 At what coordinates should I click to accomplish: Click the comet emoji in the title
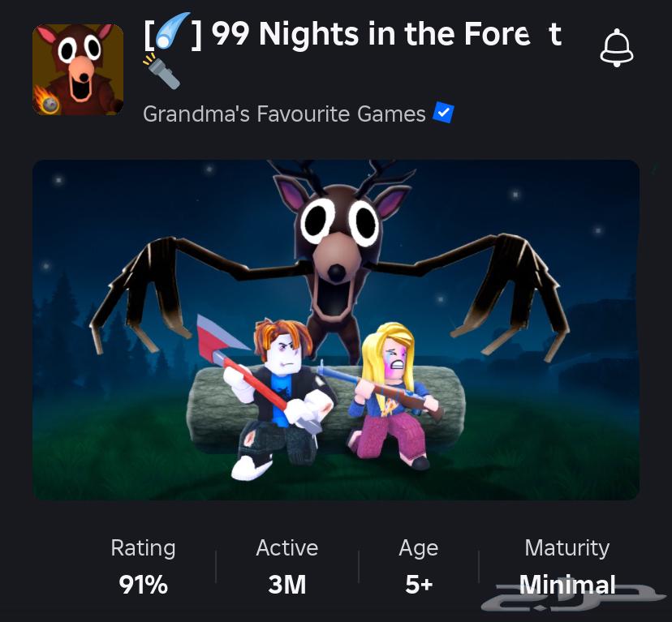tap(173, 31)
